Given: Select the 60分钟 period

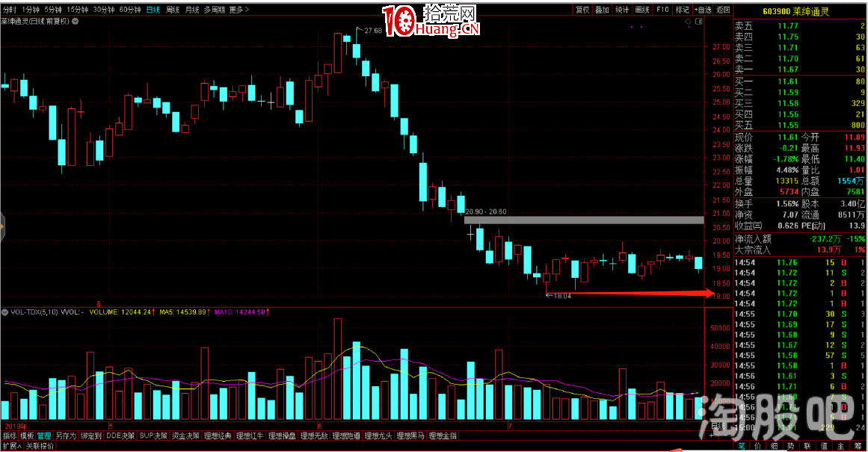Looking at the screenshot, I should pos(130,10).
